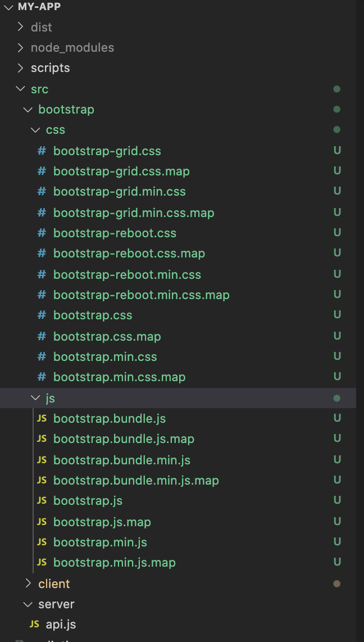Click JS icon of bootstrap.js.map

tap(42, 522)
